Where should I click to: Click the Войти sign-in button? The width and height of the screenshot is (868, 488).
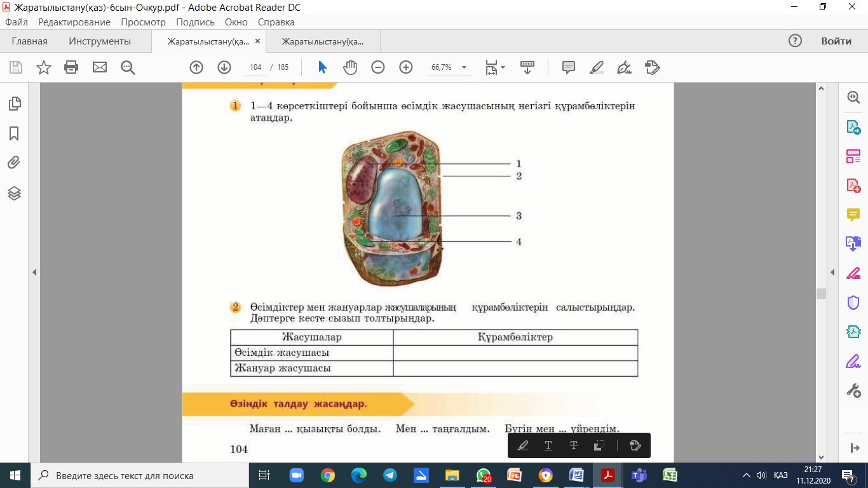(836, 41)
